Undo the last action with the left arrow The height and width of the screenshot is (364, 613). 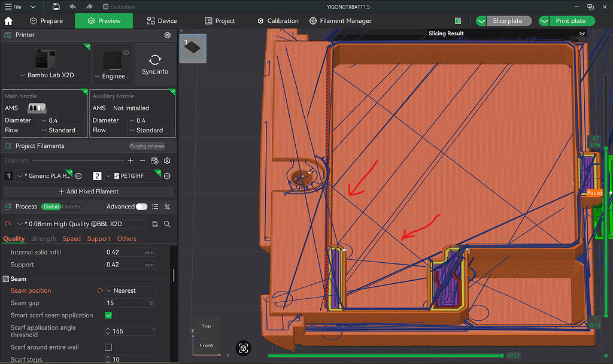(x=72, y=7)
